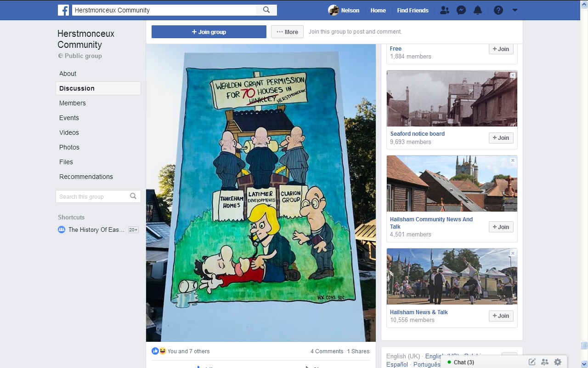The image size is (588, 368).
Task: Click create group chat icon
Action: [x=545, y=362]
